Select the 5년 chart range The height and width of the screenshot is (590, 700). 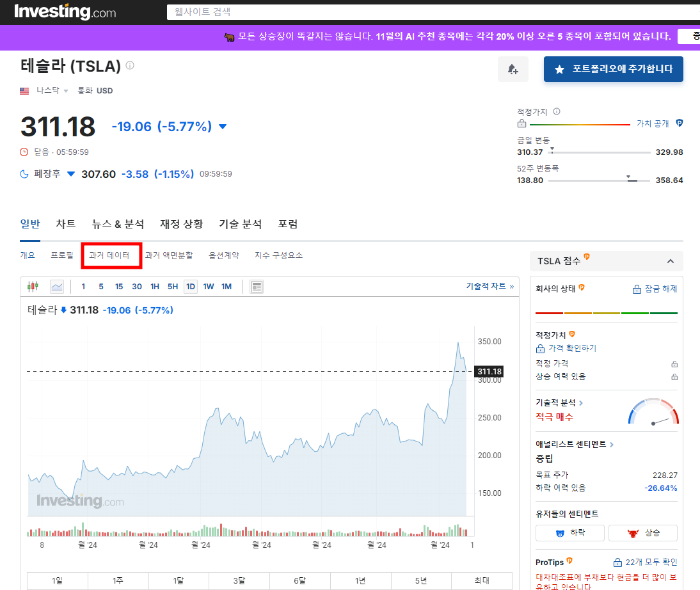[421, 580]
